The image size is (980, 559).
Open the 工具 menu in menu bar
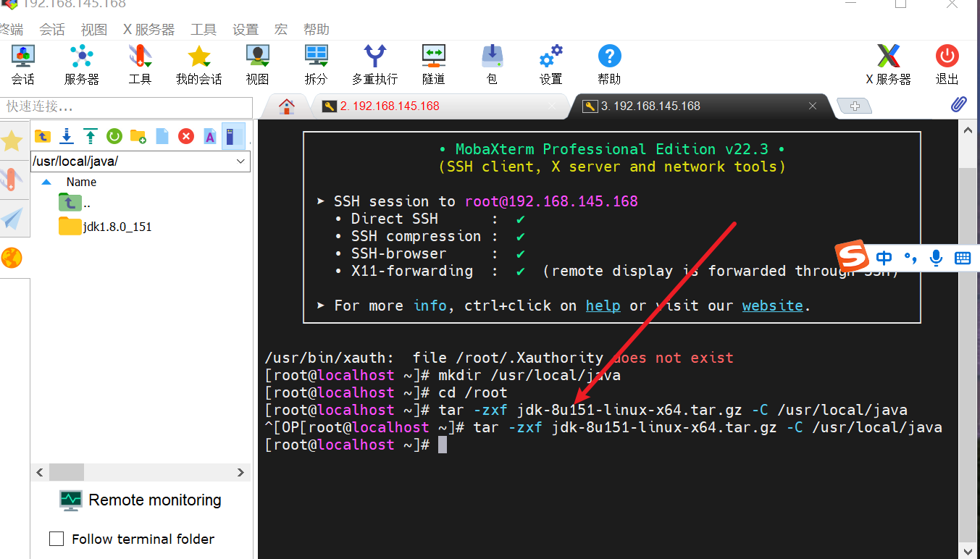[204, 30]
